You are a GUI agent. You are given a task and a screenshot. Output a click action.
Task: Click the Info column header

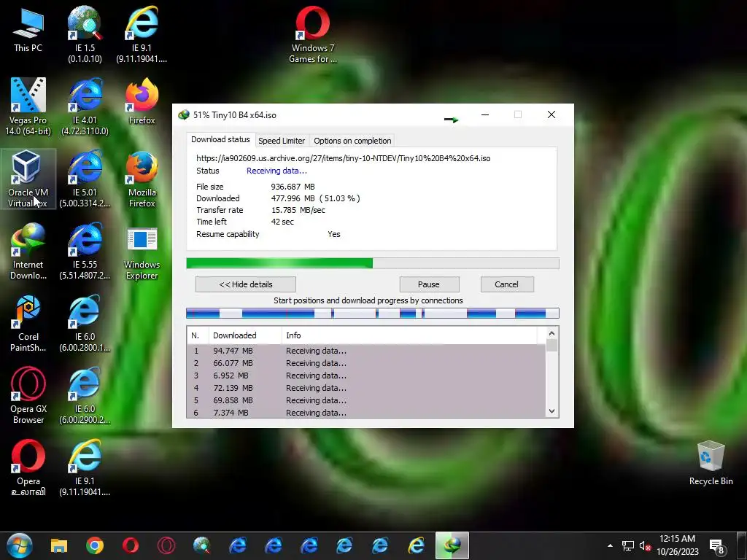[410, 335]
